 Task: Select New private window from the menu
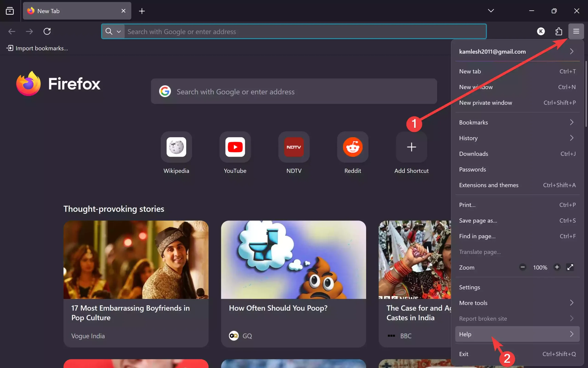(x=485, y=103)
